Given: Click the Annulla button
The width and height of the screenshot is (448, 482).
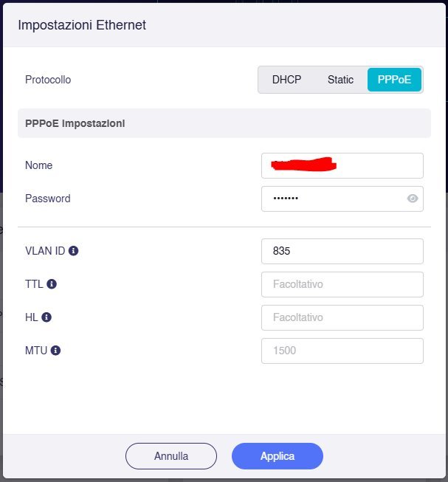Looking at the screenshot, I should click(171, 456).
